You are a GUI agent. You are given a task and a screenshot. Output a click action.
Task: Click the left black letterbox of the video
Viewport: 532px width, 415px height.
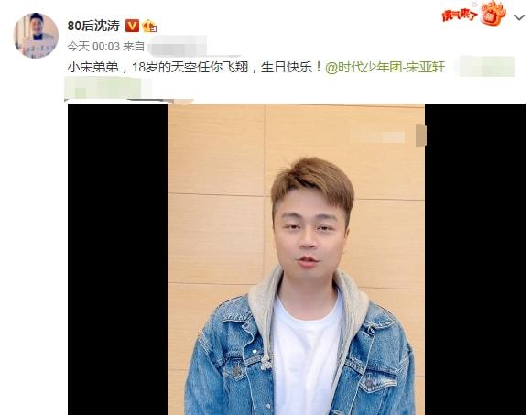118,259
